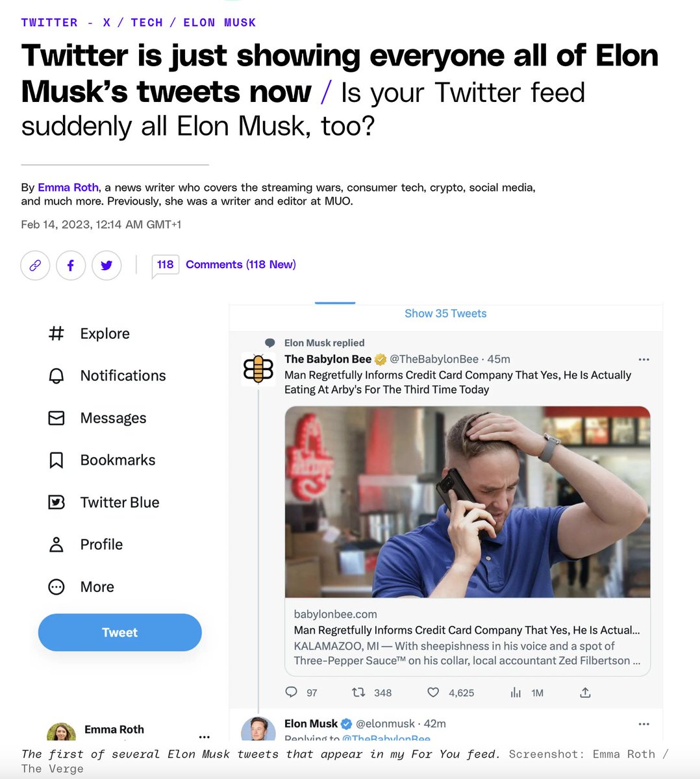Share Babylon Bee tweet upload icon
The width and height of the screenshot is (700, 779).
(585, 693)
